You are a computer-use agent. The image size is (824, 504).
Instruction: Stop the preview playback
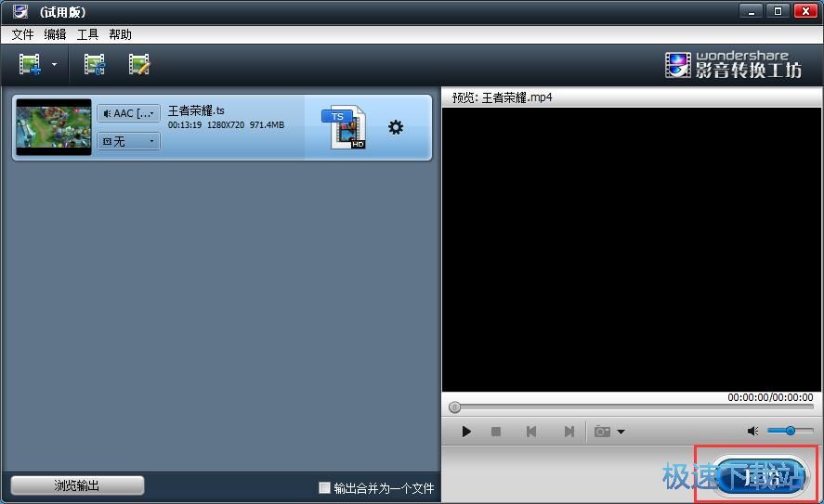coord(496,432)
